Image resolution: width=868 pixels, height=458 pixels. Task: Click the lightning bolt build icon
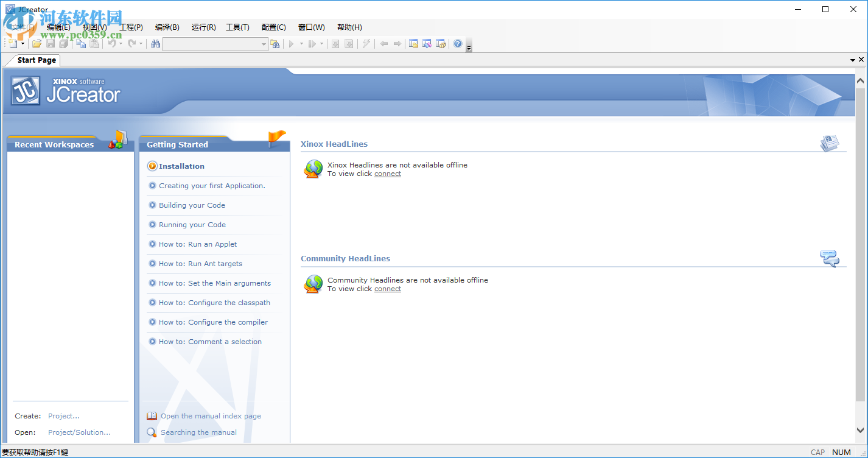pyautogui.click(x=366, y=43)
